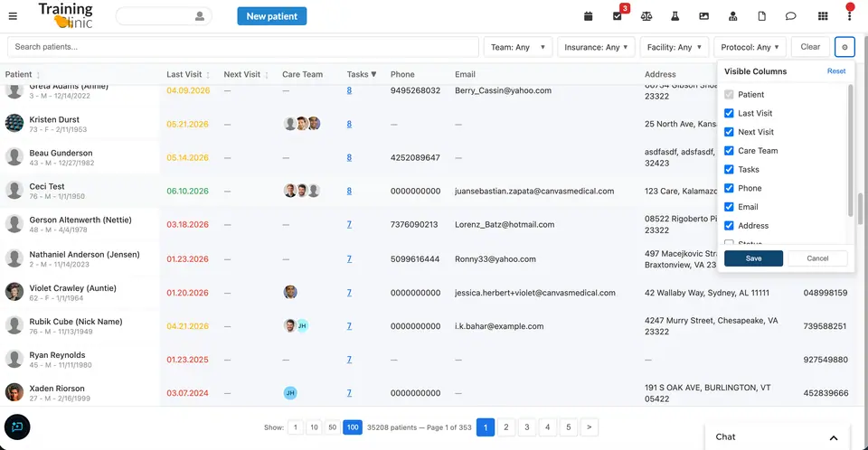The height and width of the screenshot is (450, 868).
Task: Sort by the Tasks column arrow
Action: tap(373, 74)
